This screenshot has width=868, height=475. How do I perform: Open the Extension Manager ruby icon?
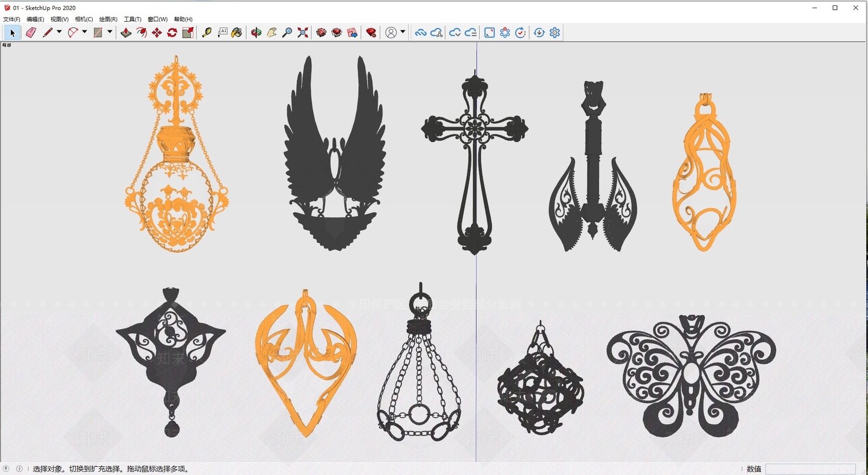[x=371, y=33]
